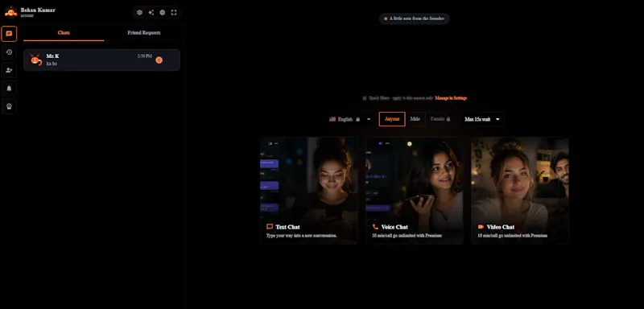Screen dimensions: 644x309
Task: Open the chats panel icon in sidebar
Action: (9, 34)
